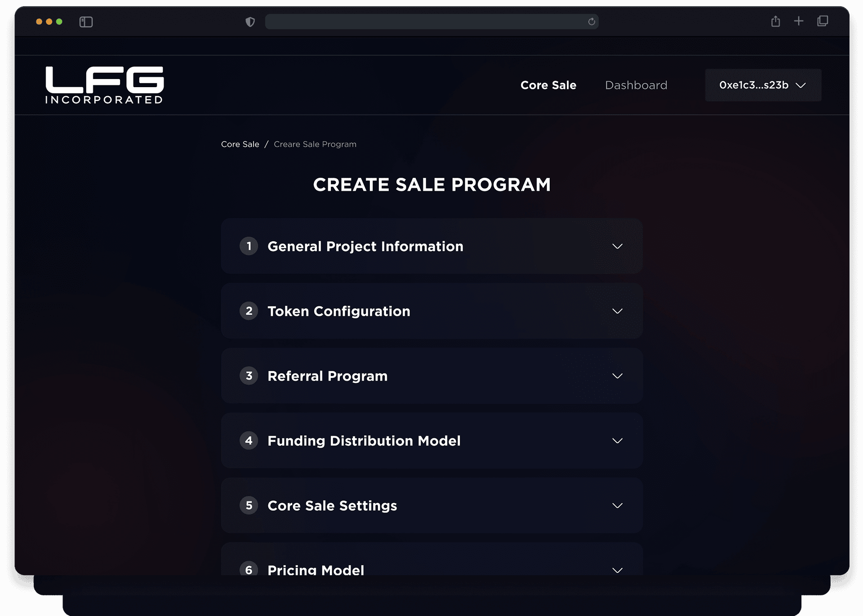Open Funding Distribution Model section

tap(617, 441)
